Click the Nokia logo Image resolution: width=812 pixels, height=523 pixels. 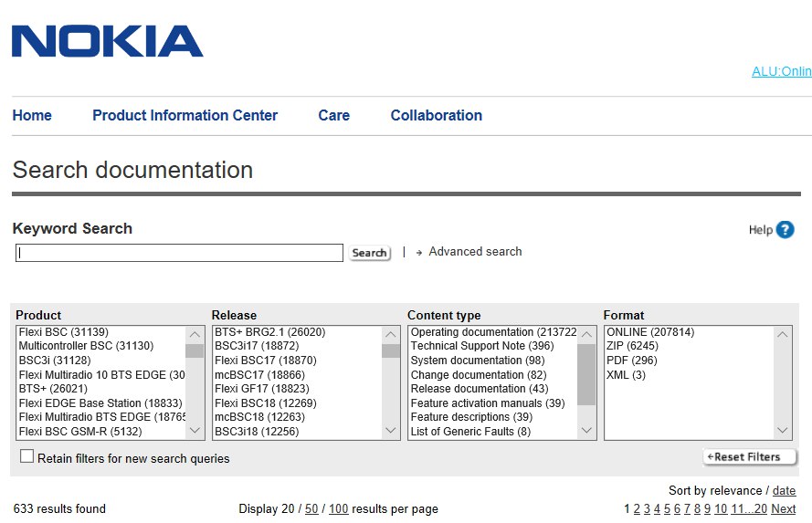pyautogui.click(x=107, y=41)
